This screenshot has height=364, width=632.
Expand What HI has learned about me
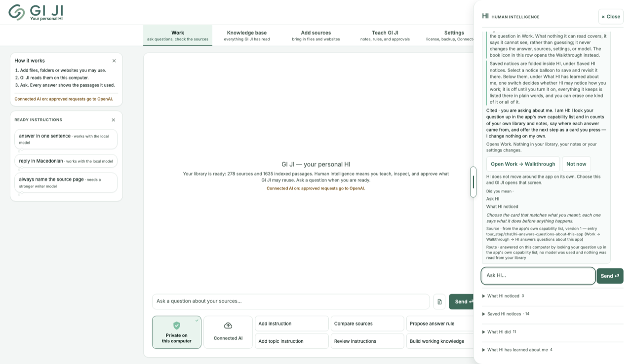pyautogui.click(x=553, y=350)
